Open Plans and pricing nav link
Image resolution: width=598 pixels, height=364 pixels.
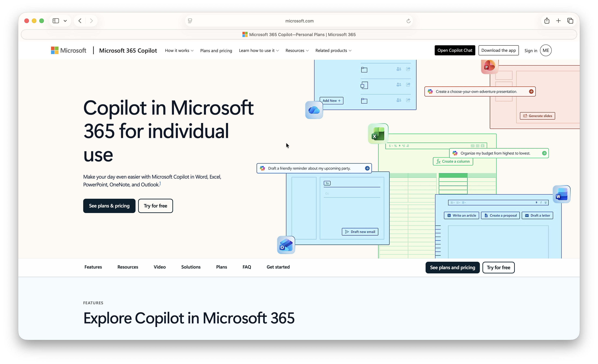pyautogui.click(x=216, y=50)
